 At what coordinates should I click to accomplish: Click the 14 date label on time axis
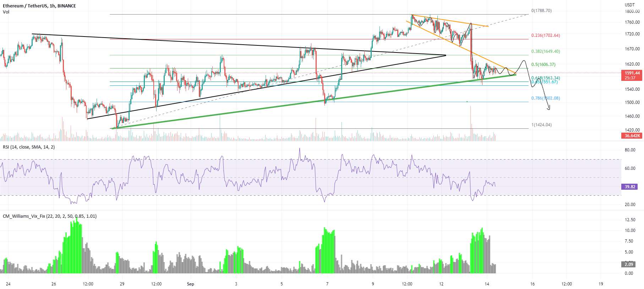pos(487,284)
